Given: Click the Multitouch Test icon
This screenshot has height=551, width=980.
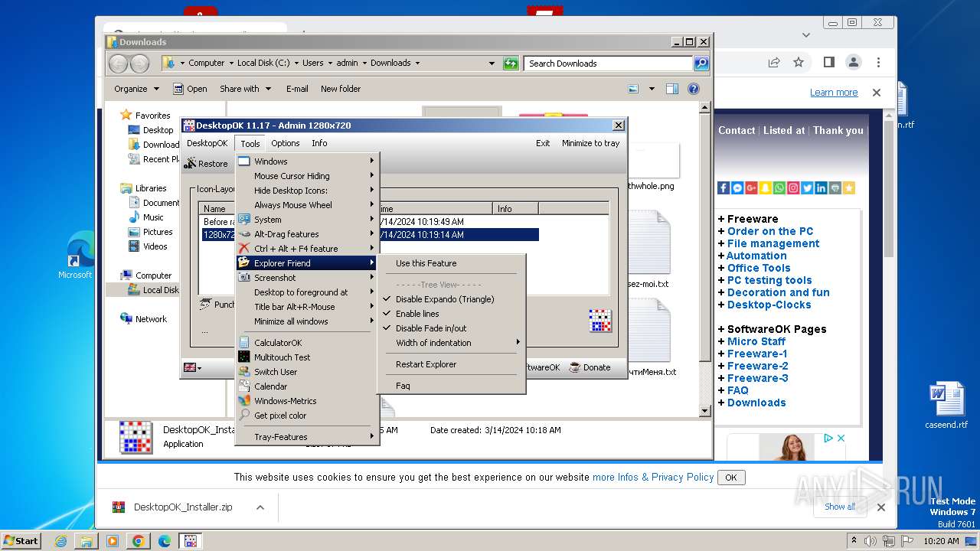Looking at the screenshot, I should click(243, 357).
